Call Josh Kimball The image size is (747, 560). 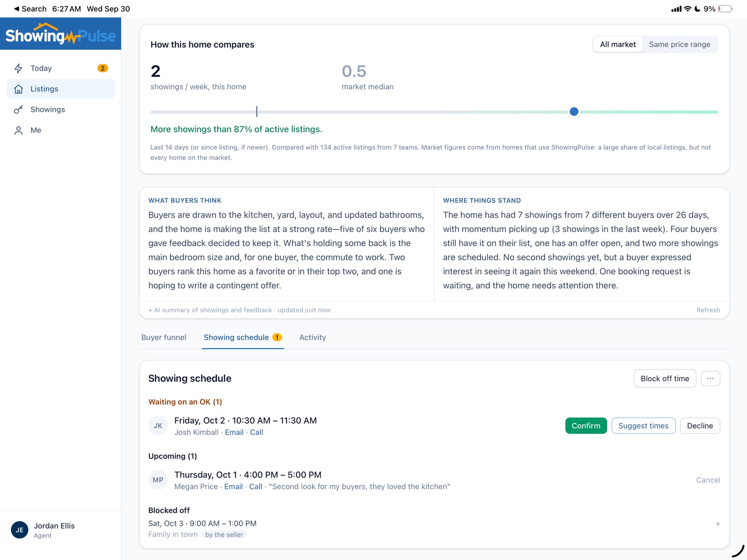[256, 432]
